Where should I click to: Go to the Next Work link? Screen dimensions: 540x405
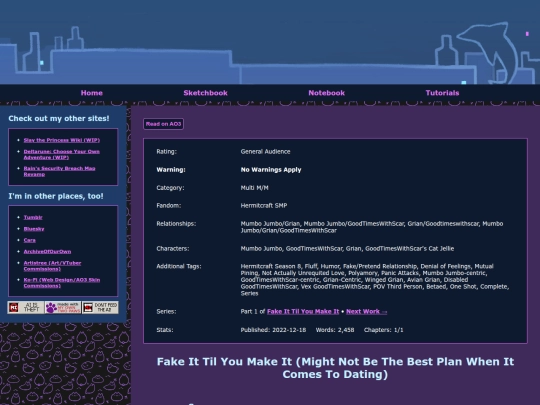click(366, 312)
